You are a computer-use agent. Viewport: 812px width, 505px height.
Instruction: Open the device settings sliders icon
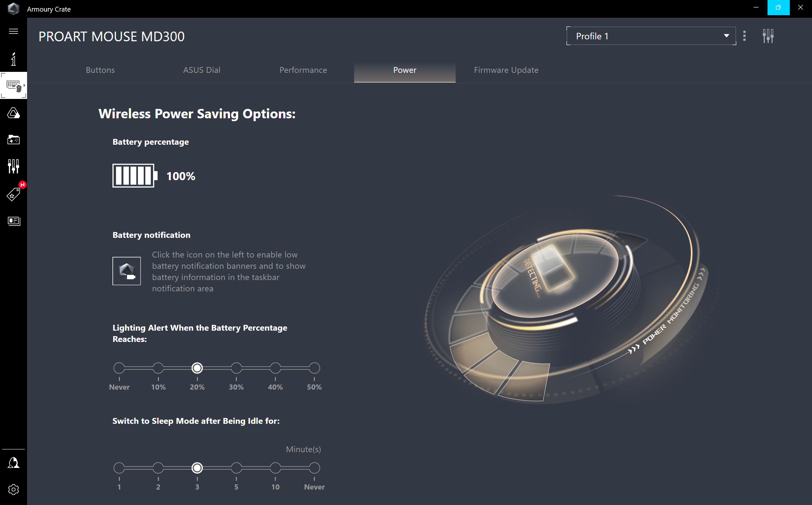click(768, 36)
